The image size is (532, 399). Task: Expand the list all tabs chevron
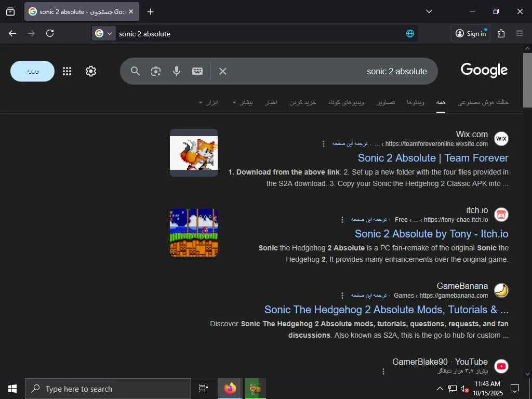[429, 11]
